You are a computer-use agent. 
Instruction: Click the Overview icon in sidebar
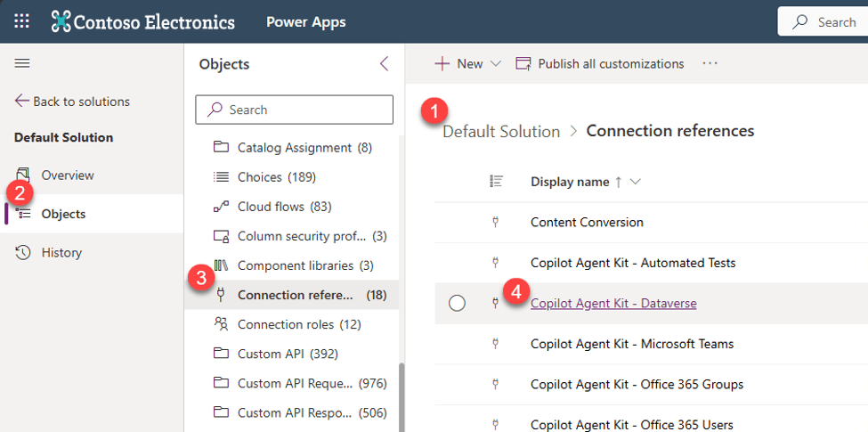point(22,175)
